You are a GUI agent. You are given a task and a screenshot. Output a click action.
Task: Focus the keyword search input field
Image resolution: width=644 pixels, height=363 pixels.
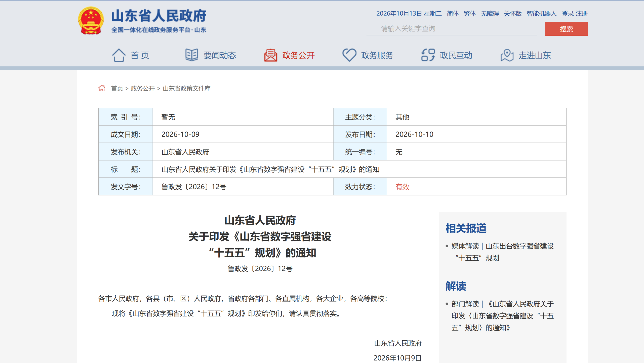coord(451,29)
